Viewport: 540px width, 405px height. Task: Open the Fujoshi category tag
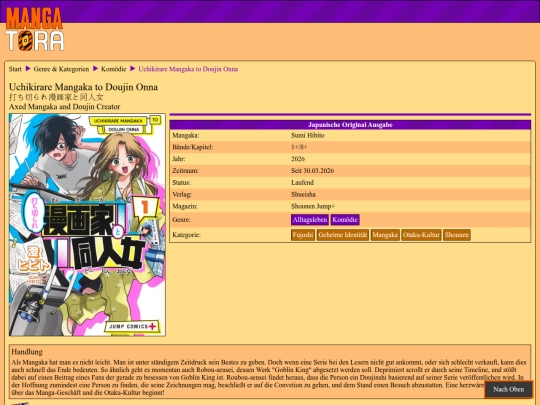coord(303,235)
